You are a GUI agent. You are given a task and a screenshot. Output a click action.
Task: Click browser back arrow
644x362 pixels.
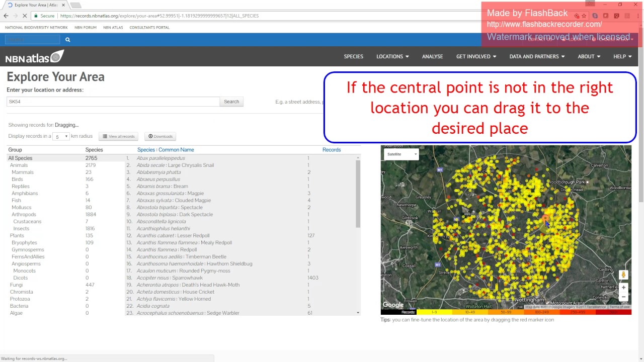pos(6,16)
